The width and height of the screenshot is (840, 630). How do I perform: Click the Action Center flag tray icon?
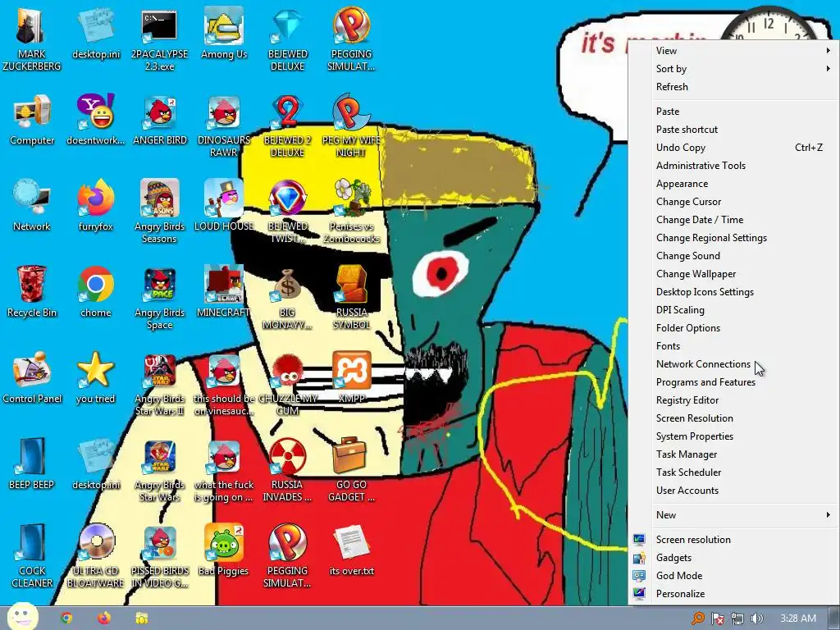[x=717, y=619]
